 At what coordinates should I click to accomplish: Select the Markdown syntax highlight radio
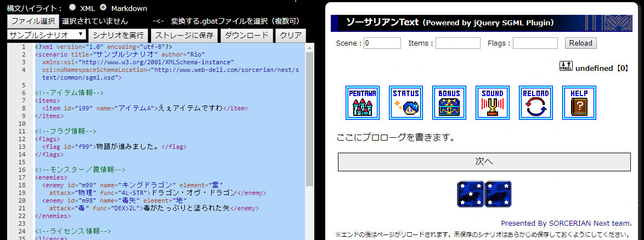point(104,8)
